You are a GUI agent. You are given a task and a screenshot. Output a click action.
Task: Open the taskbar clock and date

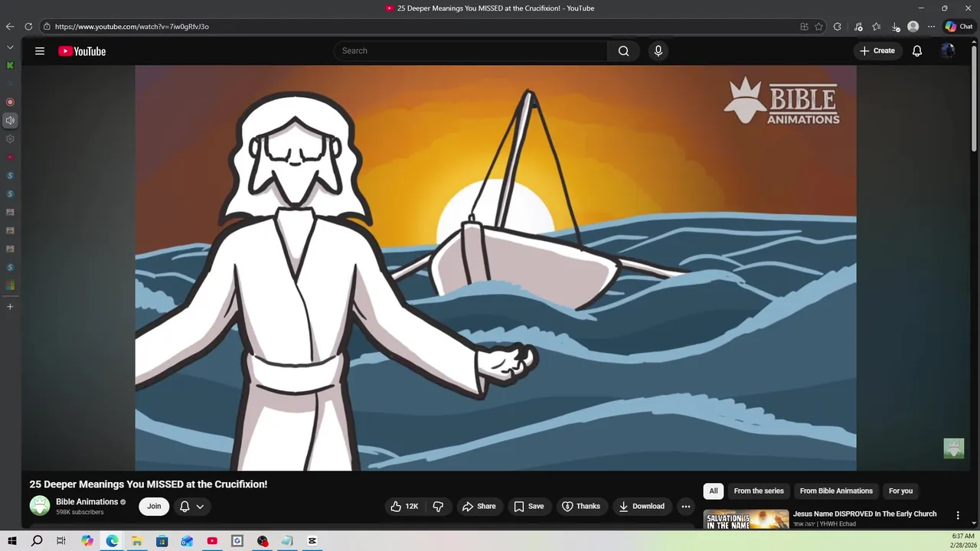click(x=963, y=541)
